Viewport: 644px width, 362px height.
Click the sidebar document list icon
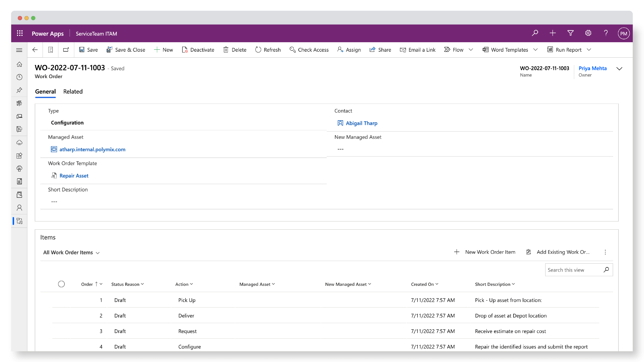(x=19, y=181)
